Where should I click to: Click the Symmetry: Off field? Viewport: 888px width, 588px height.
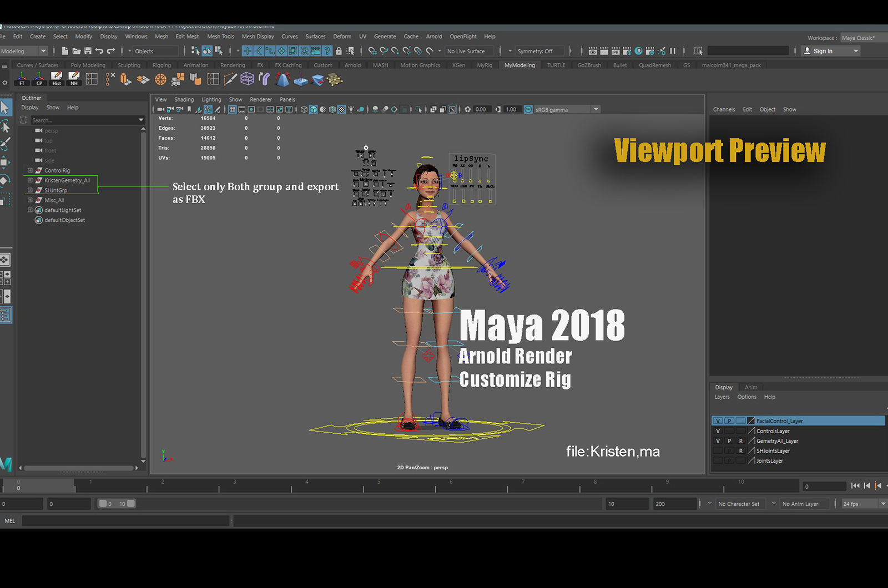coord(539,51)
